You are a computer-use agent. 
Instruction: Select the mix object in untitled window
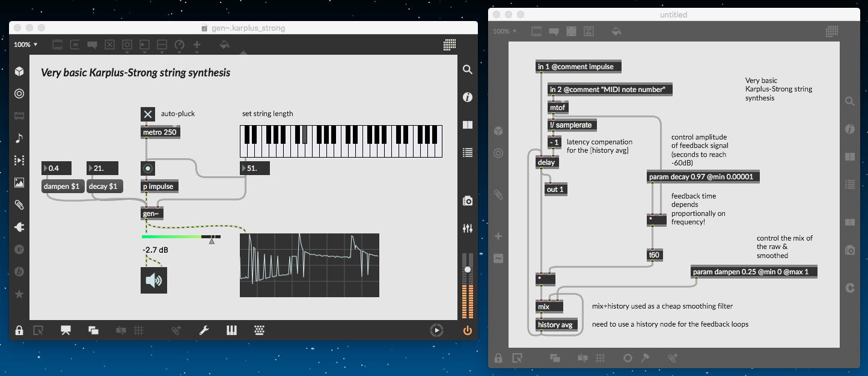[549, 307]
